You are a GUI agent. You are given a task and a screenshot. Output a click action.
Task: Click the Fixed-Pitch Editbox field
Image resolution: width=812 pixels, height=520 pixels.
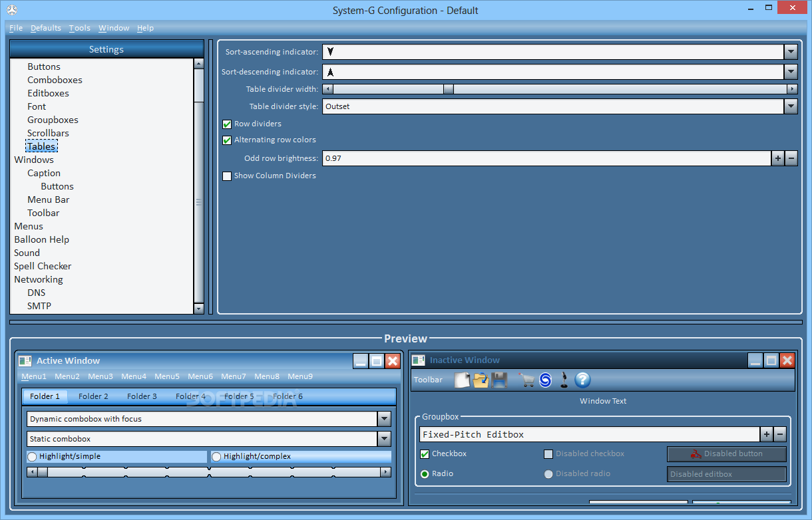[x=590, y=434]
